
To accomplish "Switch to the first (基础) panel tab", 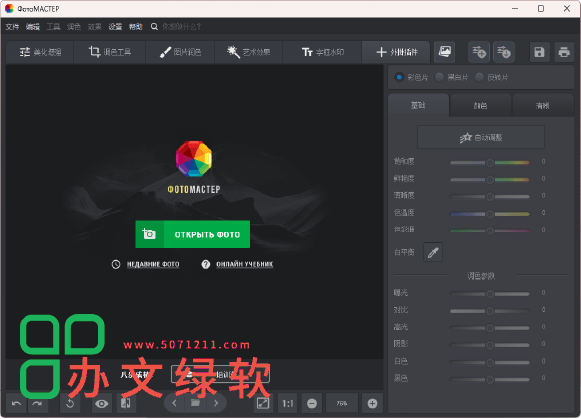I will pyautogui.click(x=418, y=106).
